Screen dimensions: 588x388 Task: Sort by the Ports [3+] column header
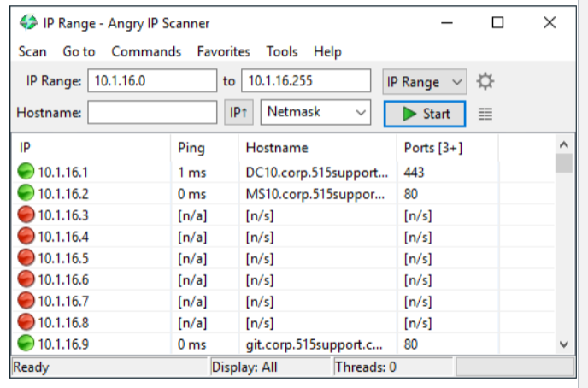(x=447, y=148)
